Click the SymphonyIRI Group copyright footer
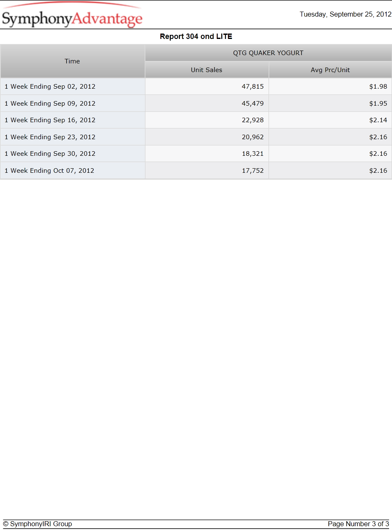This screenshot has width=392, height=532. 37,524
